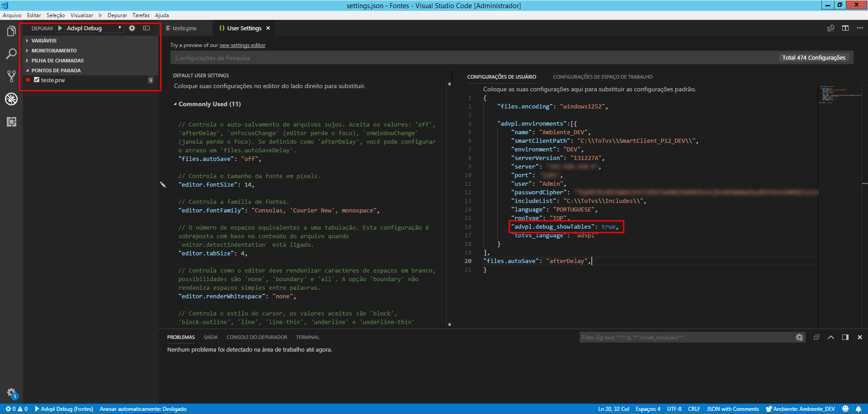Open the Debug Console icon next to the gear
Viewport: 868px width, 414px height.
pyautogui.click(x=146, y=28)
